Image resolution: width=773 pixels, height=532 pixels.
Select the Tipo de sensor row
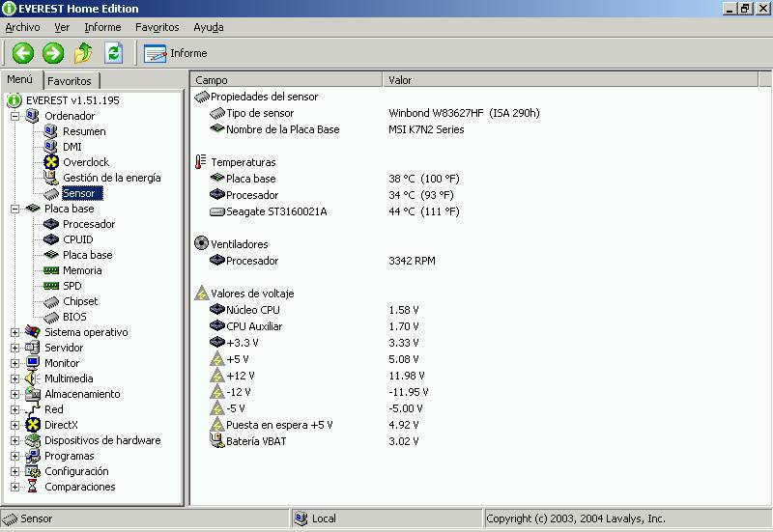[375, 113]
